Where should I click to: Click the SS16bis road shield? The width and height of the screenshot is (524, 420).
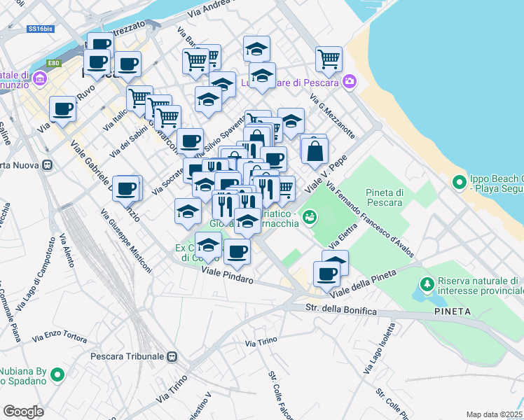(x=41, y=29)
